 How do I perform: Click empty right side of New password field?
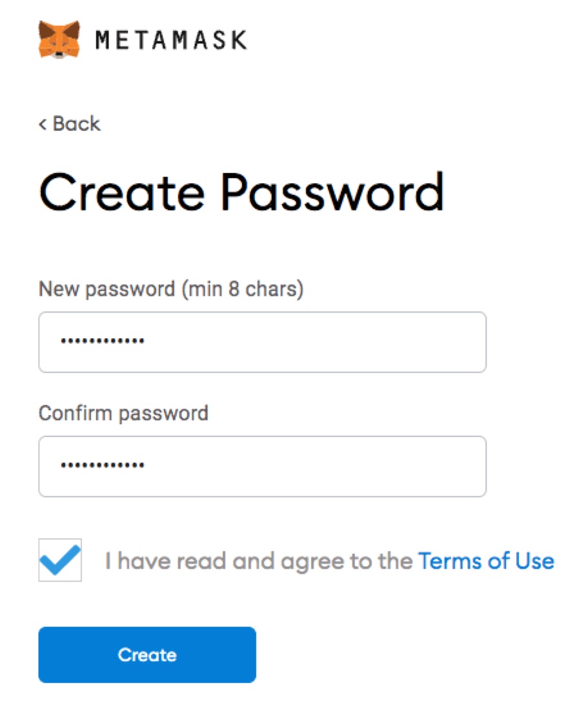(x=362, y=342)
